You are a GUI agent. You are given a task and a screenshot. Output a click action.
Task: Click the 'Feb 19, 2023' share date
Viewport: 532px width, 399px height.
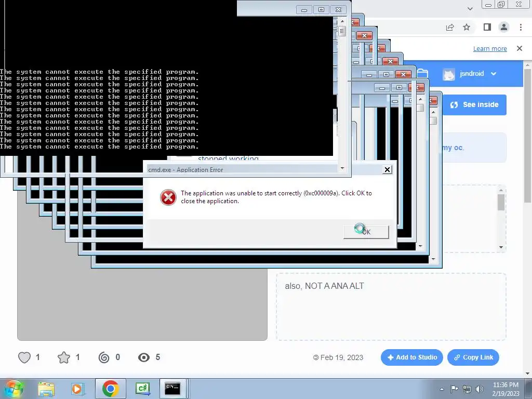point(342,357)
